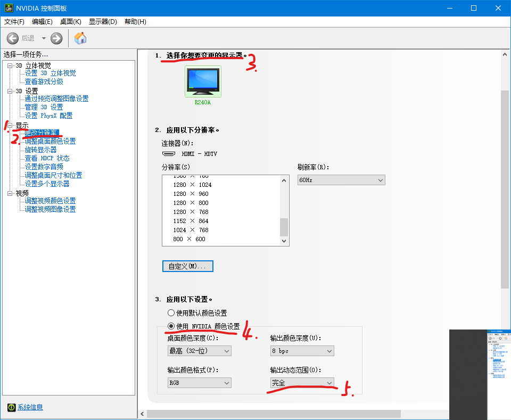
Task: Click the horizontal scrollbar thumb at bottom
Action: point(274,414)
